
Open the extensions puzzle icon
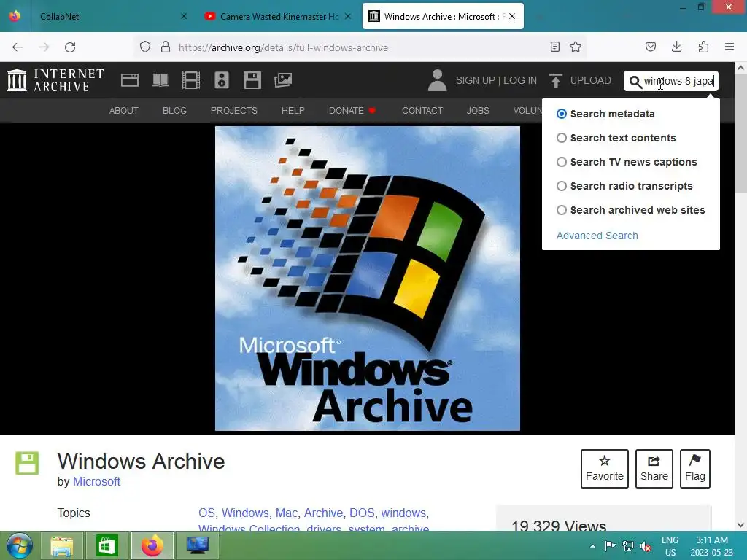[x=703, y=47]
